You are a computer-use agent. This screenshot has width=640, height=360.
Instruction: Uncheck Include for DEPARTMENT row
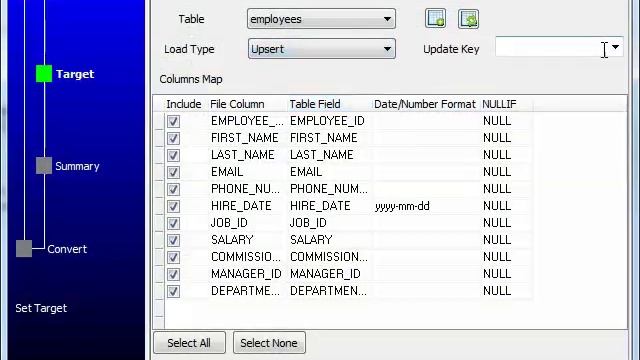173,291
